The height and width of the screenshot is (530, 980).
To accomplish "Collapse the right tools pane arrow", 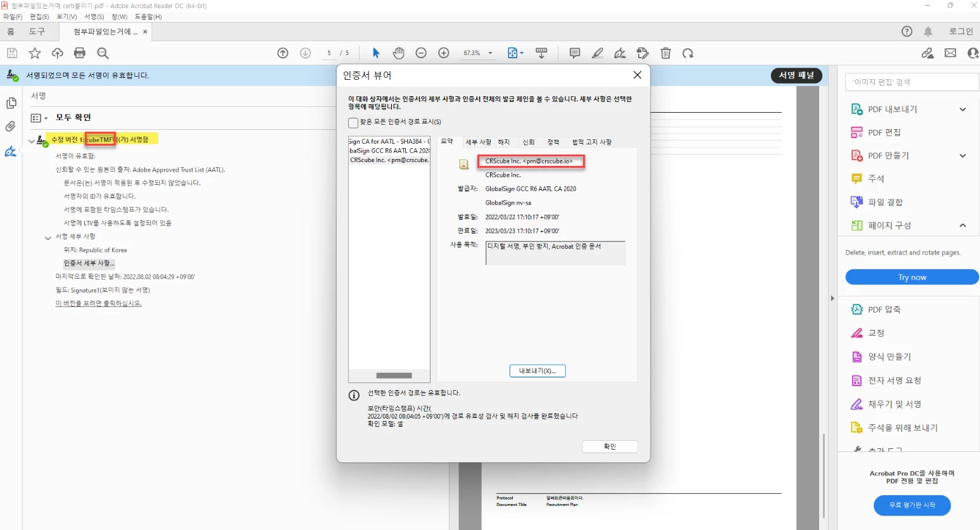I will [x=832, y=298].
